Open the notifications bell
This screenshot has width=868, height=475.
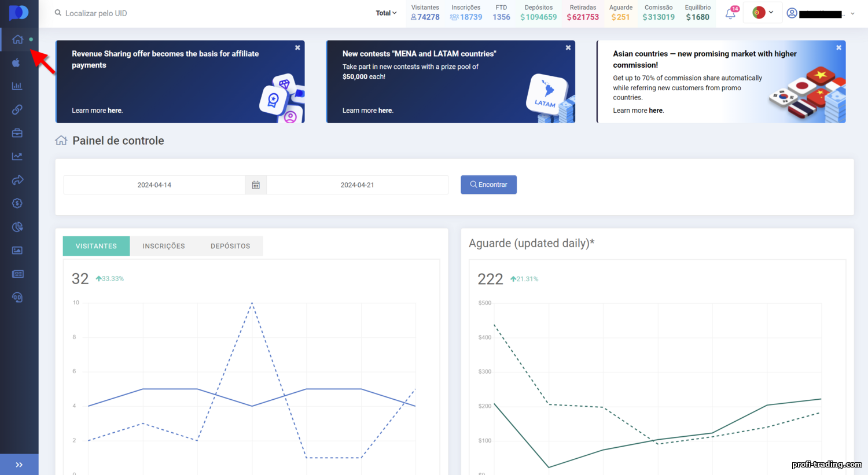[x=731, y=13]
